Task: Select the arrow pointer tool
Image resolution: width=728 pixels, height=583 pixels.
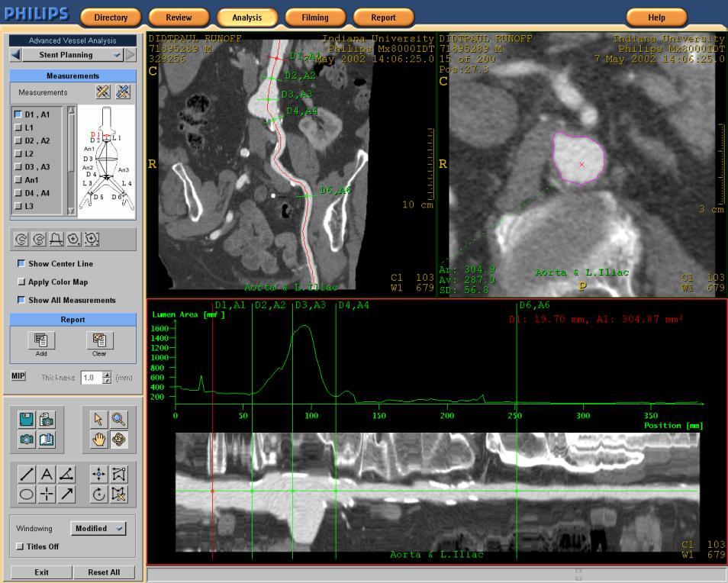Action: pos(98,419)
